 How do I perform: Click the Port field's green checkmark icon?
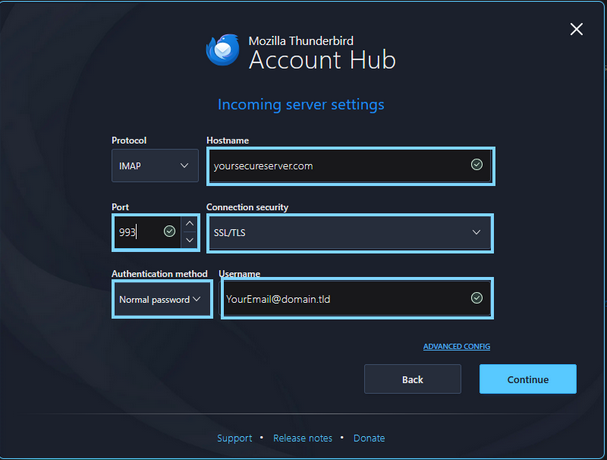pos(169,232)
